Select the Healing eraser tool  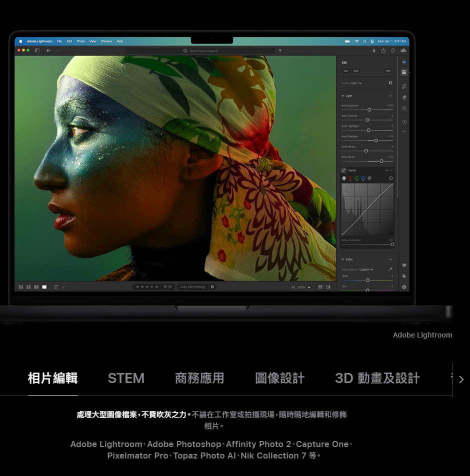point(404,97)
